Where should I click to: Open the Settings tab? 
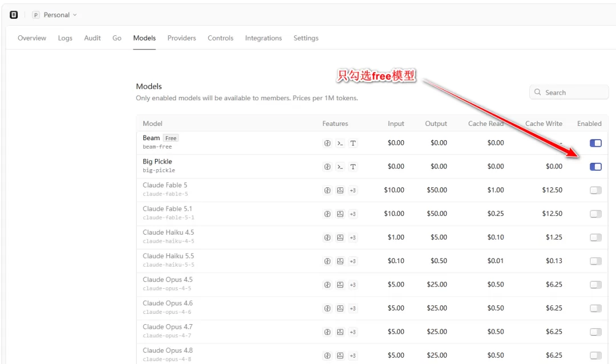click(306, 38)
